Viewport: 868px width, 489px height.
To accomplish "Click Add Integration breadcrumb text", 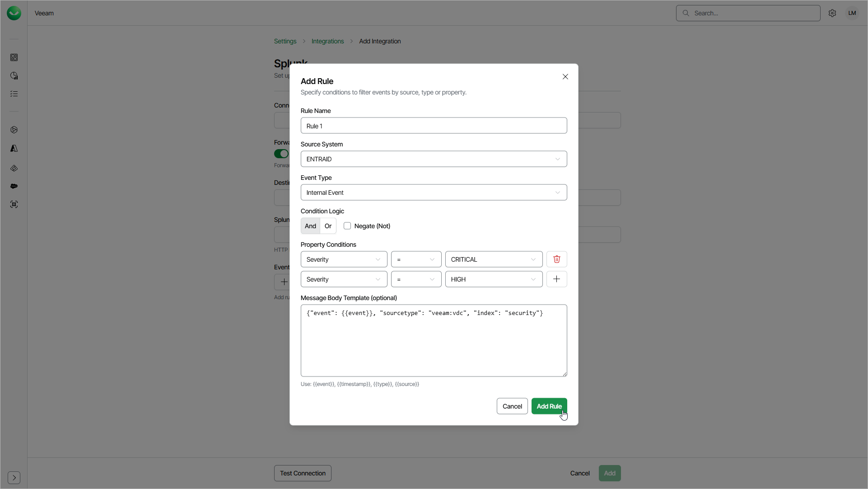I will pos(380,41).
